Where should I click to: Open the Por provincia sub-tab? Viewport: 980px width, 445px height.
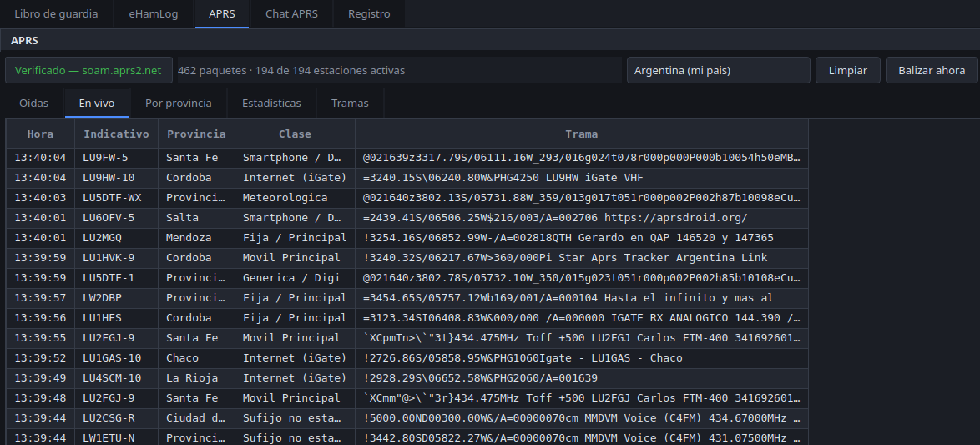click(178, 104)
